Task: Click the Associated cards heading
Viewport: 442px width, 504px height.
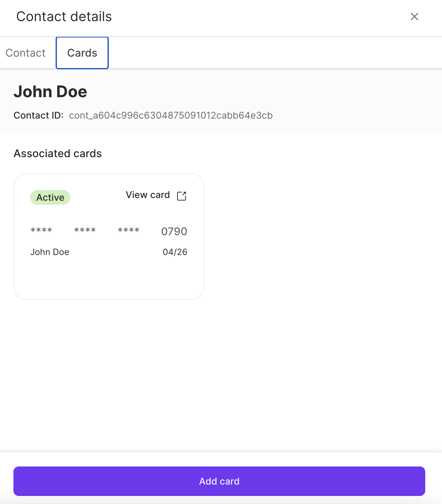Action: tap(58, 153)
